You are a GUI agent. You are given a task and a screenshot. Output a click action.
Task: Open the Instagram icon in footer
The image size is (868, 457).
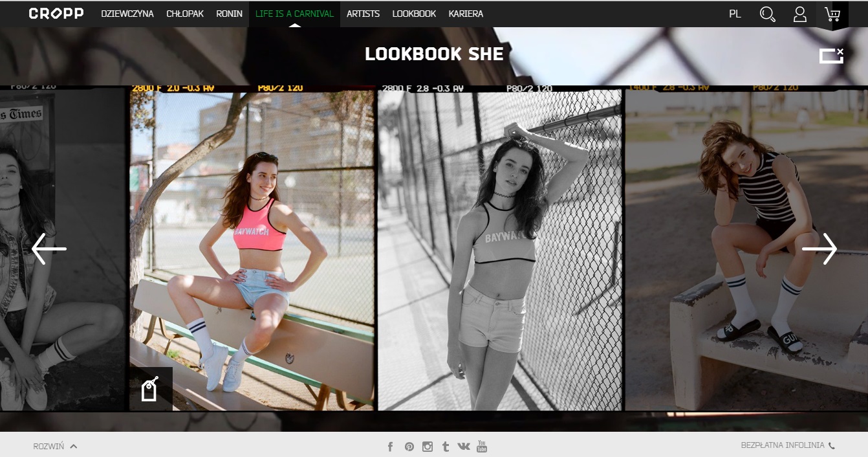(x=428, y=446)
